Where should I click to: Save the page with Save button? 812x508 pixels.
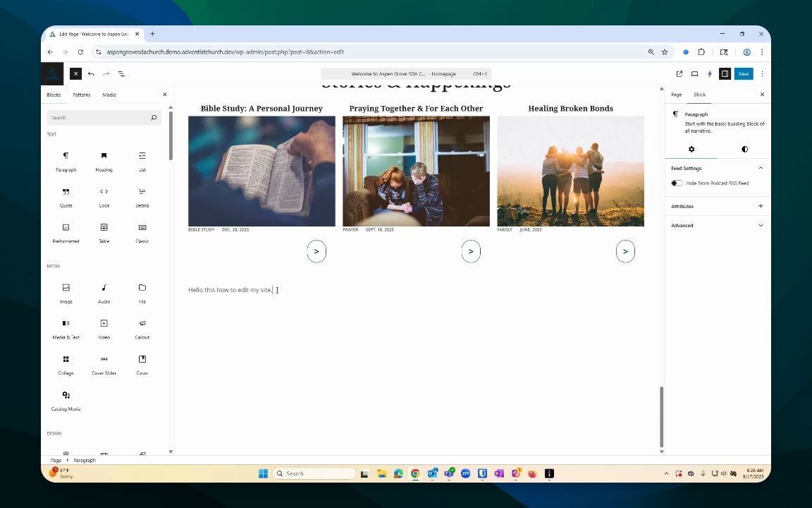pyautogui.click(x=743, y=74)
